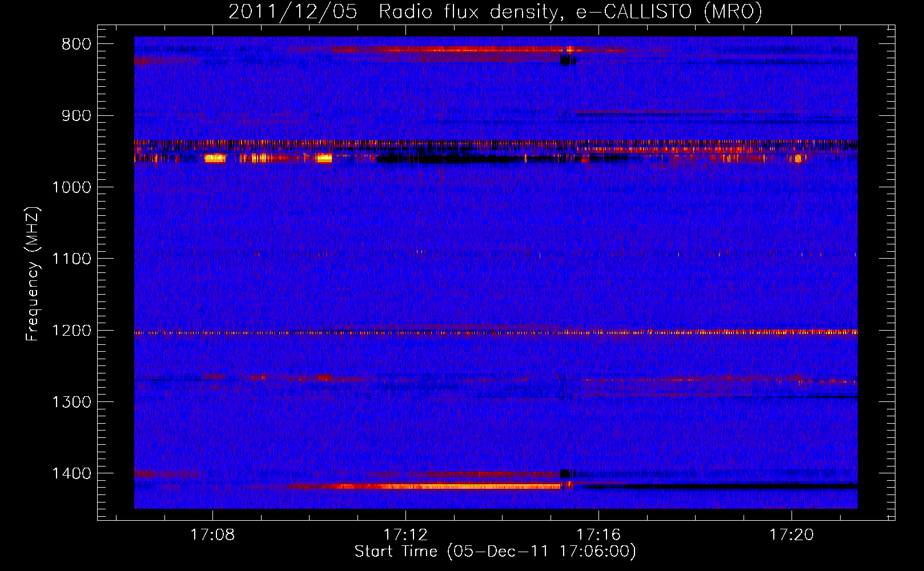Click the 17:16 time tick label
Screen dimensions: 924x571
pos(598,535)
